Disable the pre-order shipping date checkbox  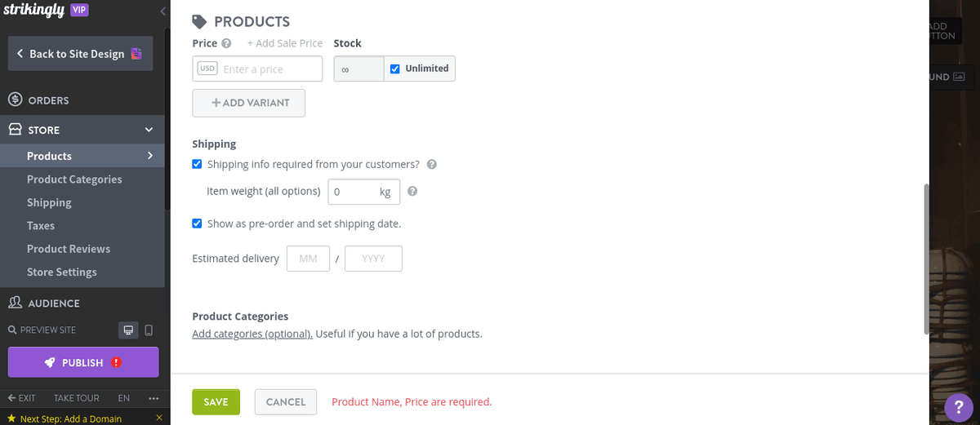[x=197, y=224]
